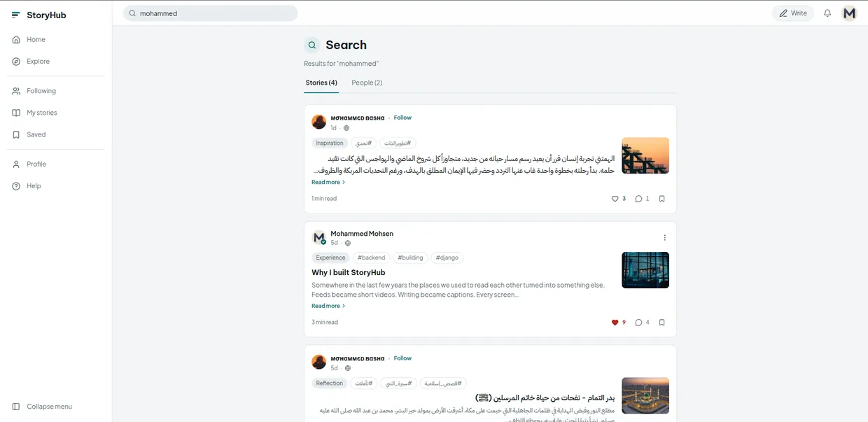Screen dimensions: 868x422
Task: Open author avatar on third story card
Action: pos(319,363)
